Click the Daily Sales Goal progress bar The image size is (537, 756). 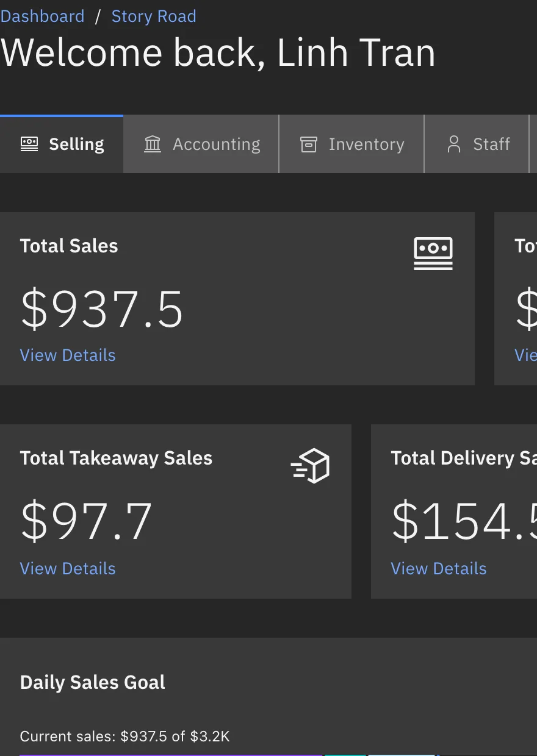point(278,755)
